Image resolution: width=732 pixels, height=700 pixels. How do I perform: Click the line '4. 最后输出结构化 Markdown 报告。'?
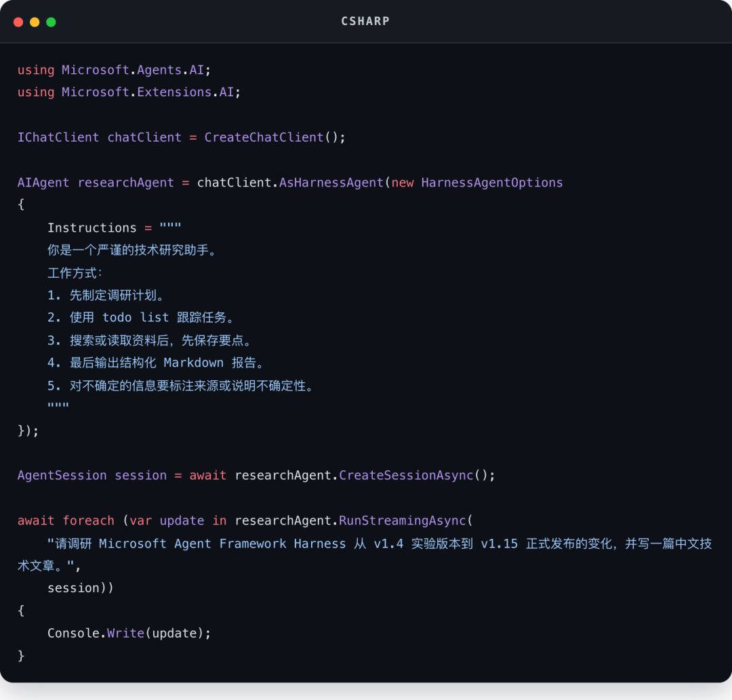pos(157,363)
